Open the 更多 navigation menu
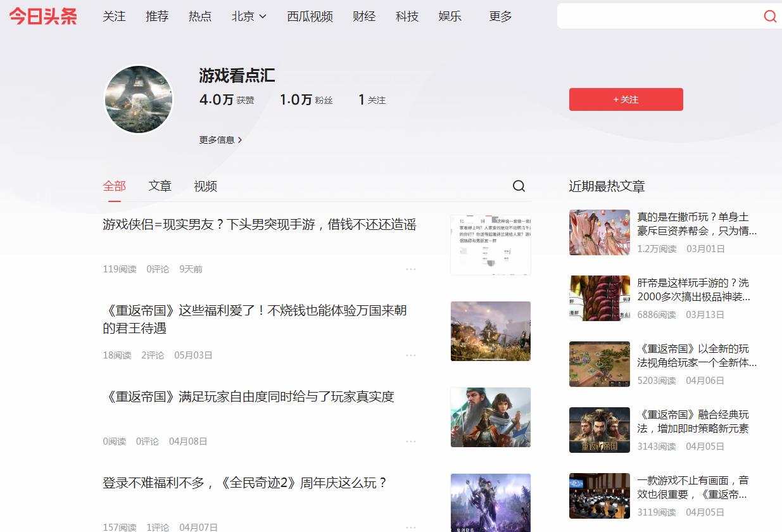The height and width of the screenshot is (532, 782). pyautogui.click(x=500, y=16)
